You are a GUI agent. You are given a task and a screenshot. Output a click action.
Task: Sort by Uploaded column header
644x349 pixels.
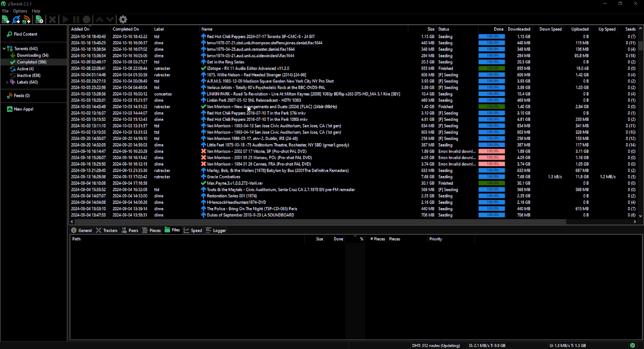click(577, 29)
